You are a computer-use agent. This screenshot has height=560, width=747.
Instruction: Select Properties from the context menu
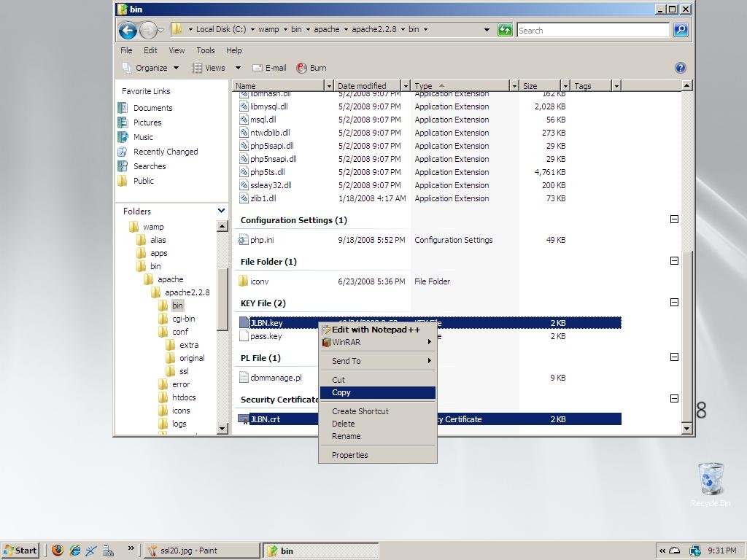tap(350, 455)
